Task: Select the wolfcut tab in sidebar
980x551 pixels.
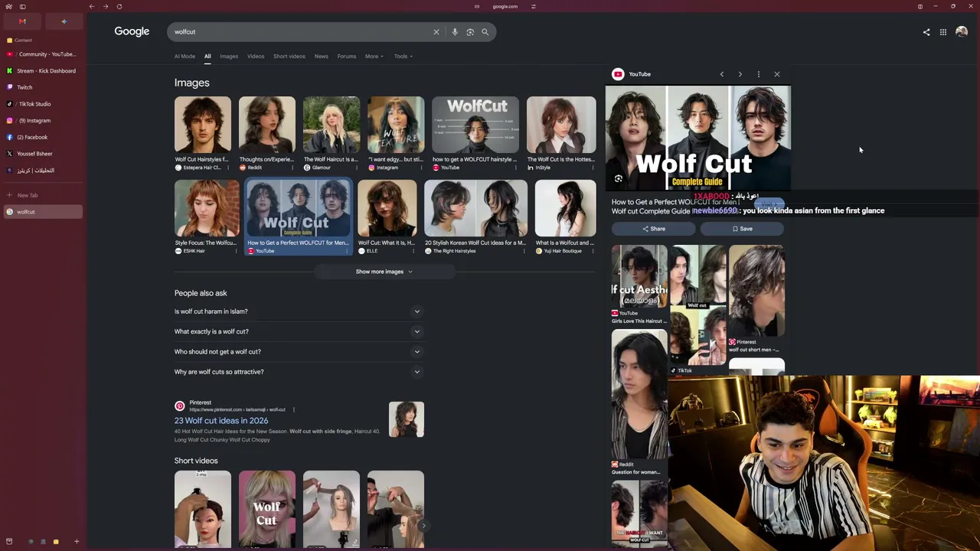Action: 43,212
